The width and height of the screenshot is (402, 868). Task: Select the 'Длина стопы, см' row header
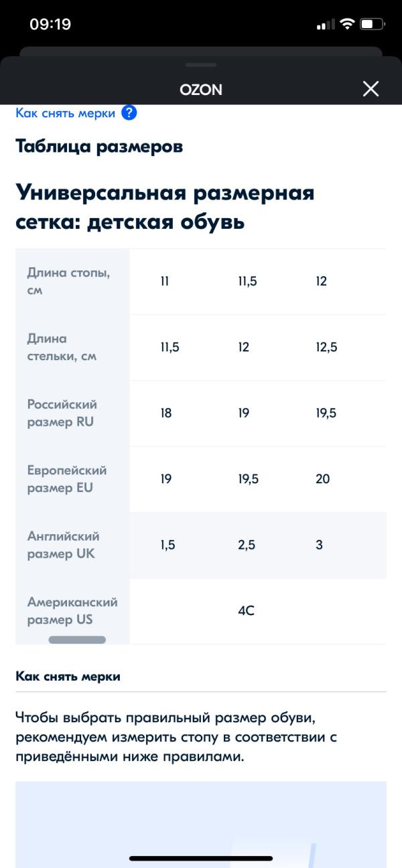click(x=69, y=282)
